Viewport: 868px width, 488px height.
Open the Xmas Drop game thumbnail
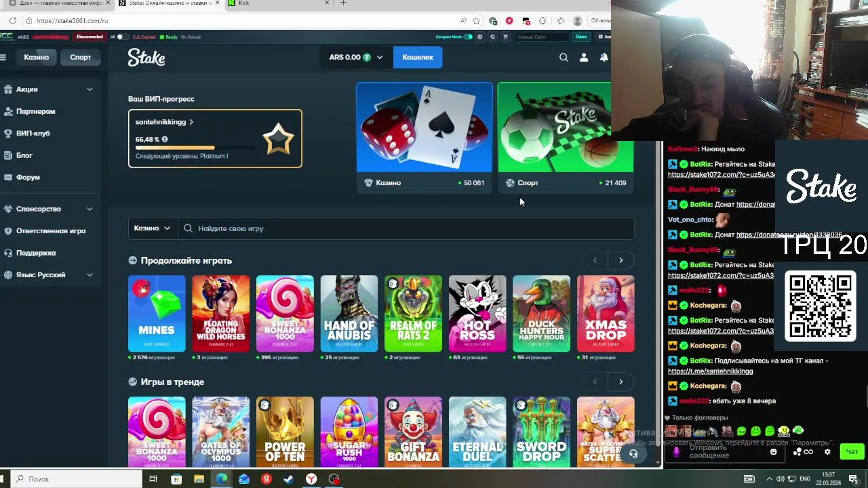pos(606,314)
